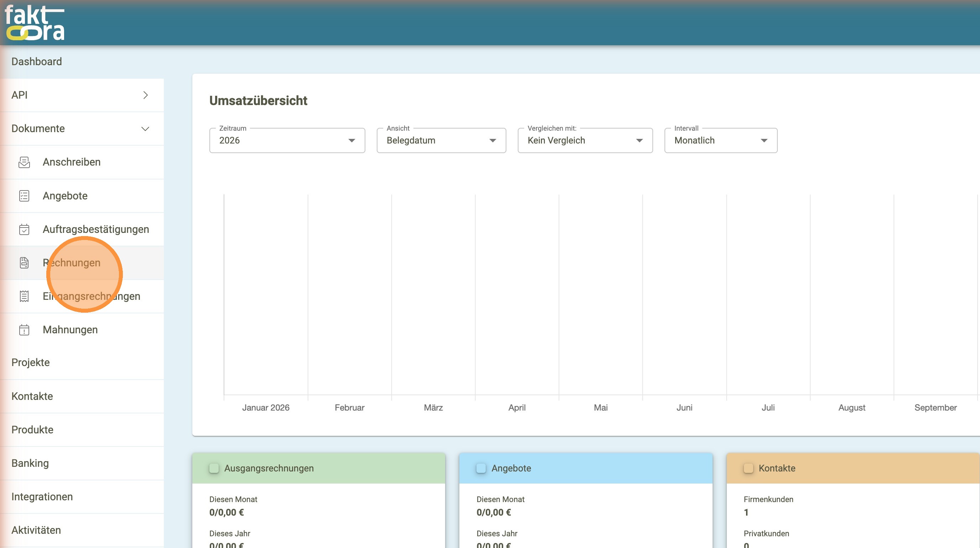
Task: Toggle the Angebote card checkbox
Action: click(x=481, y=468)
